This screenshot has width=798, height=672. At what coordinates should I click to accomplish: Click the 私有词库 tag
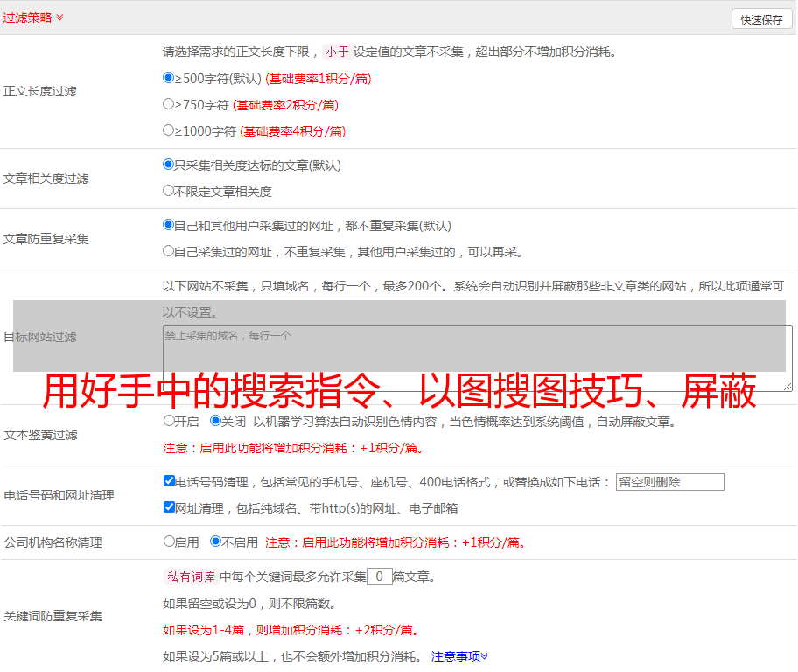189,577
